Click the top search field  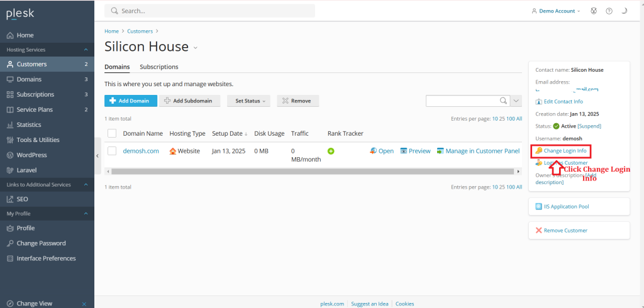click(x=209, y=11)
